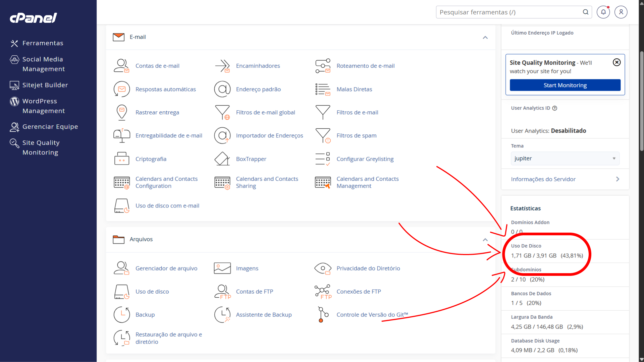The width and height of the screenshot is (644, 362).
Task: Click the Filtros de spam funnel icon
Action: [x=323, y=135]
